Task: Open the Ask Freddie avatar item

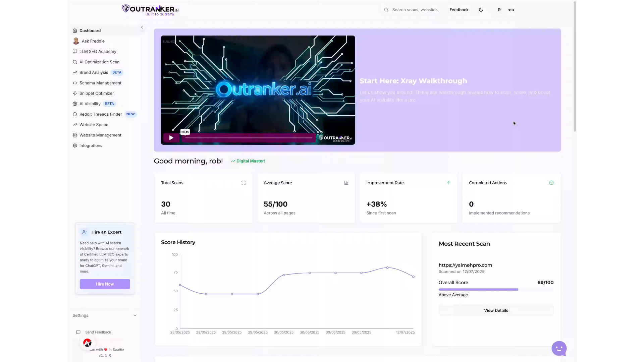Action: tap(76, 41)
